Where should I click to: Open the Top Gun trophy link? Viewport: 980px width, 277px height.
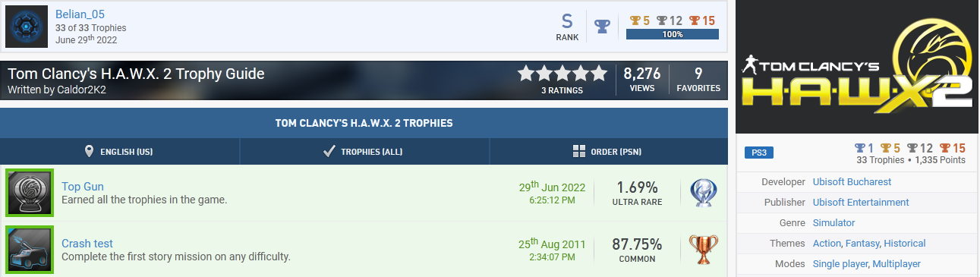[83, 187]
